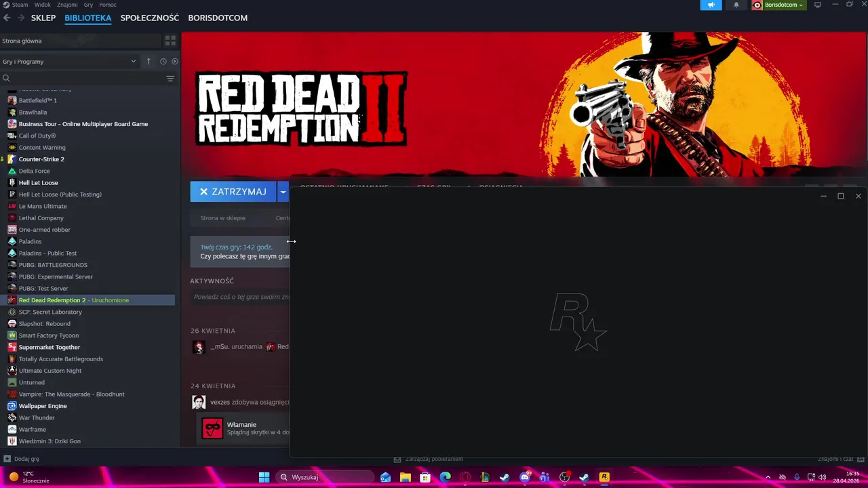Open the BIBLIOTEKA tab
This screenshot has width=868, height=488.
click(88, 18)
